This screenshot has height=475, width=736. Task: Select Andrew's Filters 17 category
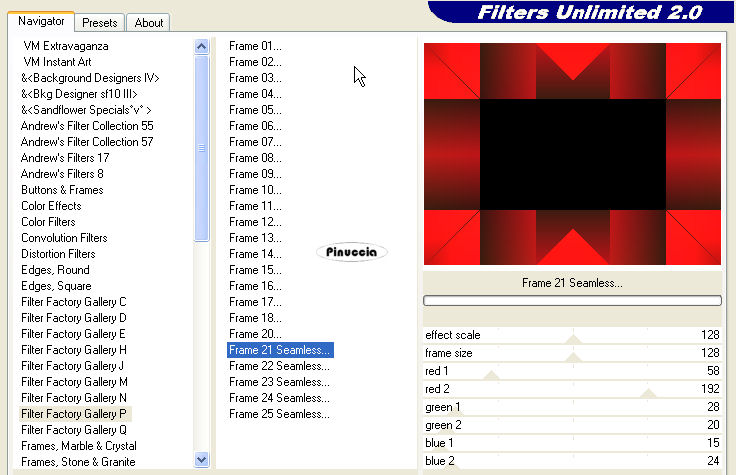(65, 158)
